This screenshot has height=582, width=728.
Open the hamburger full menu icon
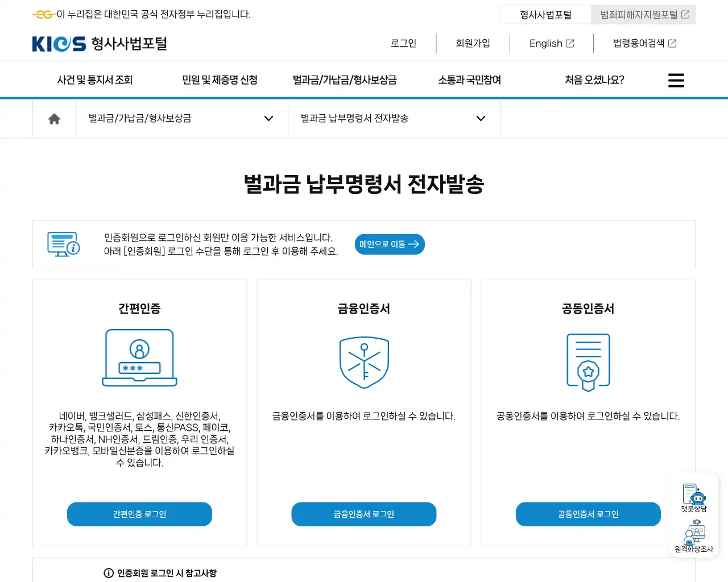click(676, 80)
